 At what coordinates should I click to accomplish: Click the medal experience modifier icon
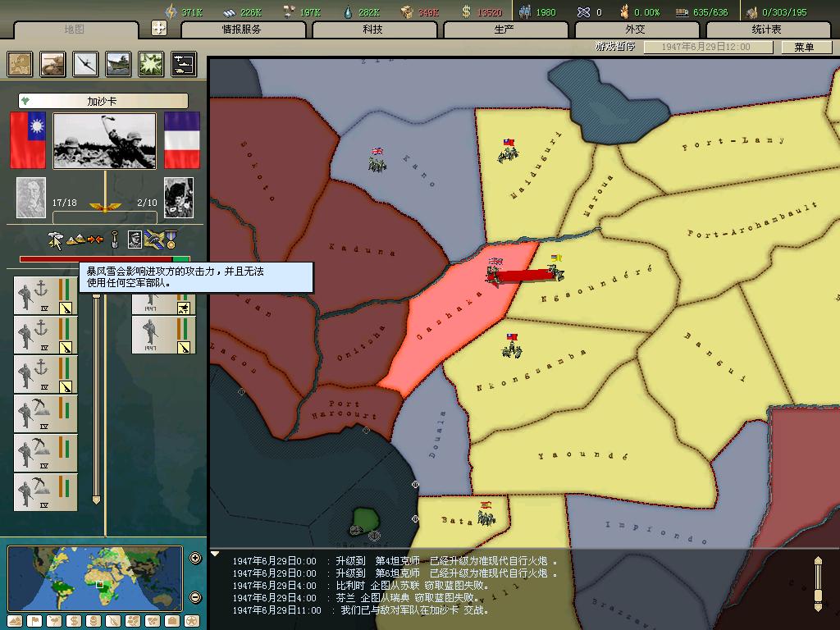(x=171, y=240)
